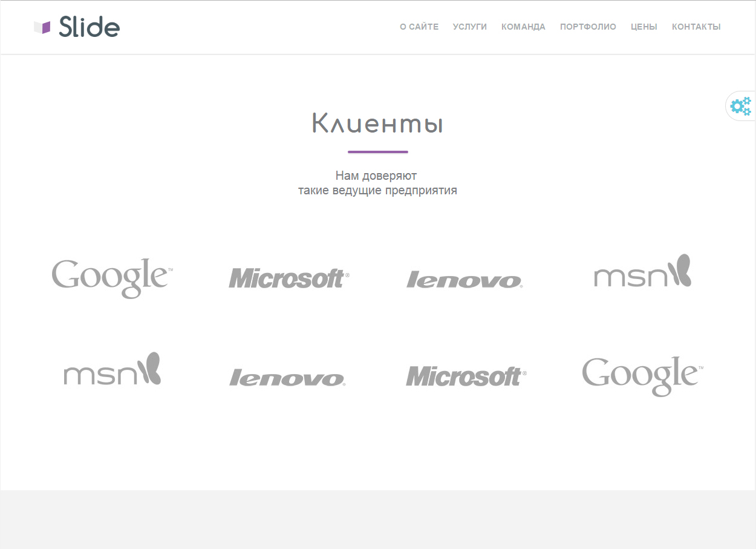The width and height of the screenshot is (756, 549).
Task: Select the Microsoft logo in first row
Action: 288,278
